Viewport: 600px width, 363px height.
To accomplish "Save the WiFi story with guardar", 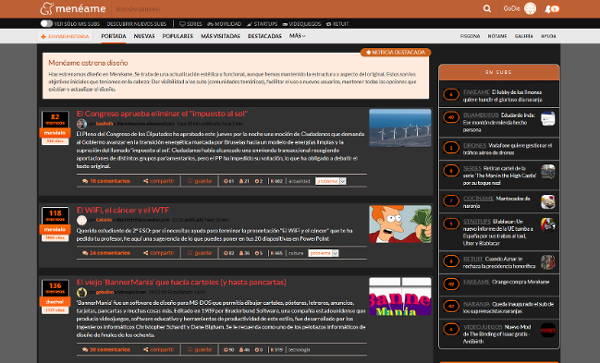I will [200, 253].
